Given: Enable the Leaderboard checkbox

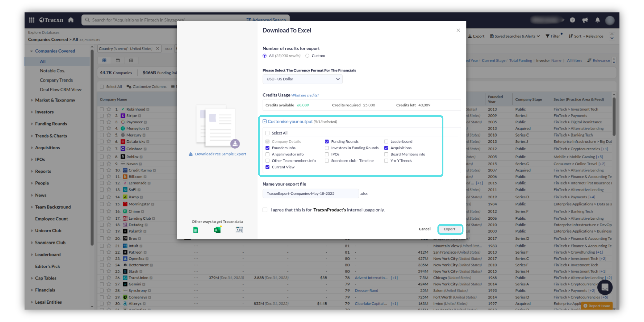Looking at the screenshot, I should 386,142.
